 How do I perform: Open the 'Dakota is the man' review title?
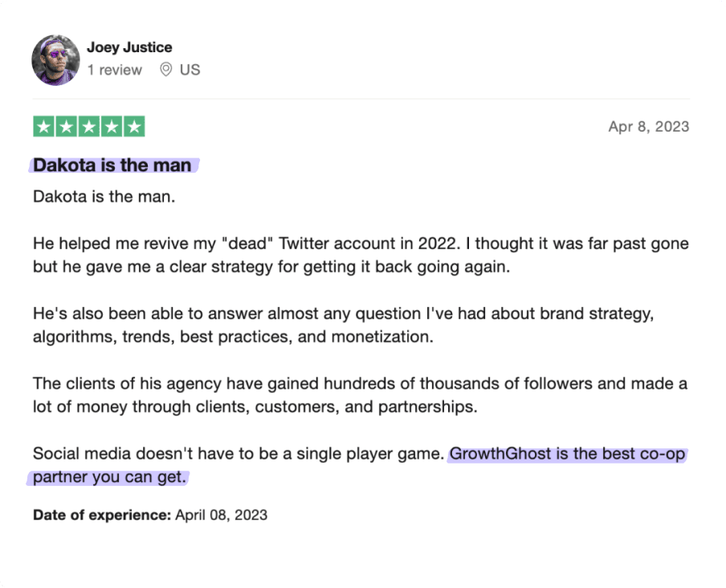click(112, 165)
